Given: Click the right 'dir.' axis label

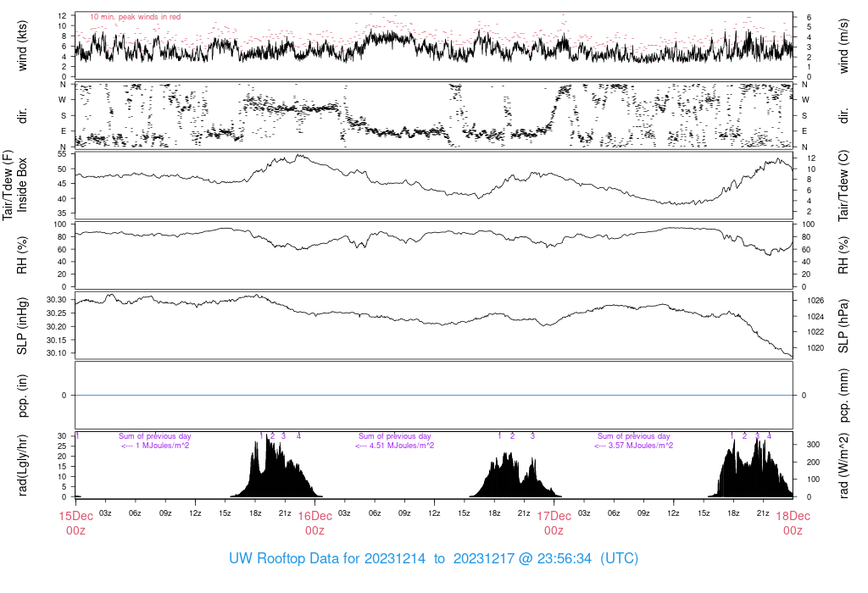Looking at the screenshot, I should pos(843,115).
